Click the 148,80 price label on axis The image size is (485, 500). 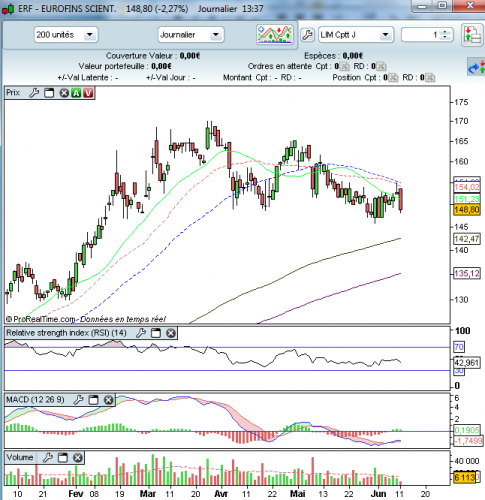point(467,210)
